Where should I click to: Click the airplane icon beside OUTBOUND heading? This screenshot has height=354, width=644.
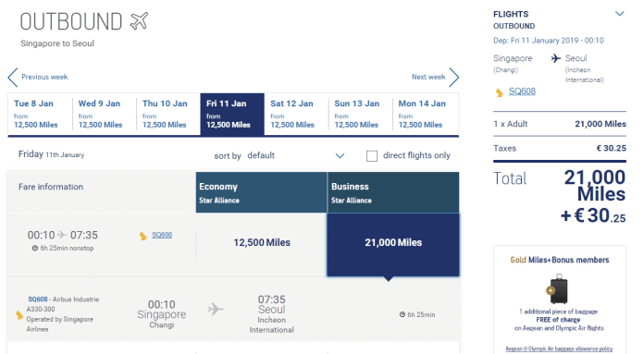pyautogui.click(x=139, y=21)
